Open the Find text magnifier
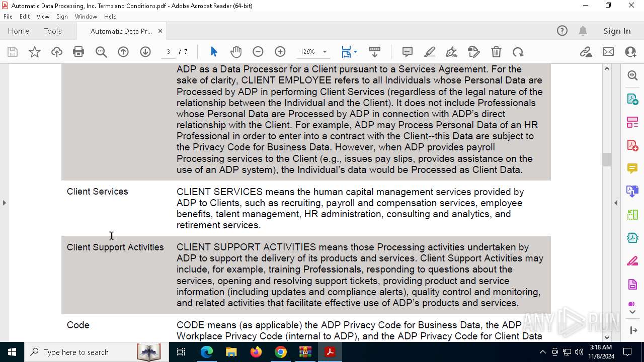This screenshot has height=362, width=644. [x=101, y=52]
